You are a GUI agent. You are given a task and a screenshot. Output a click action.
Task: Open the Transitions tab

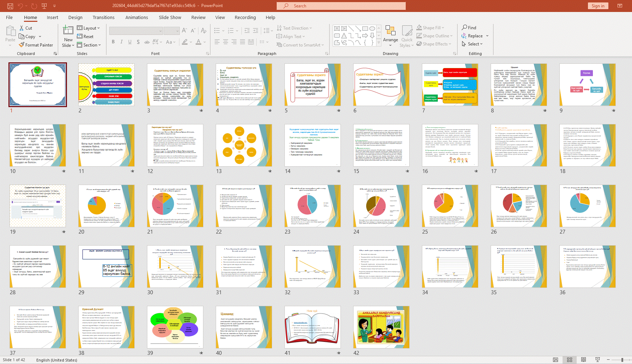click(103, 17)
